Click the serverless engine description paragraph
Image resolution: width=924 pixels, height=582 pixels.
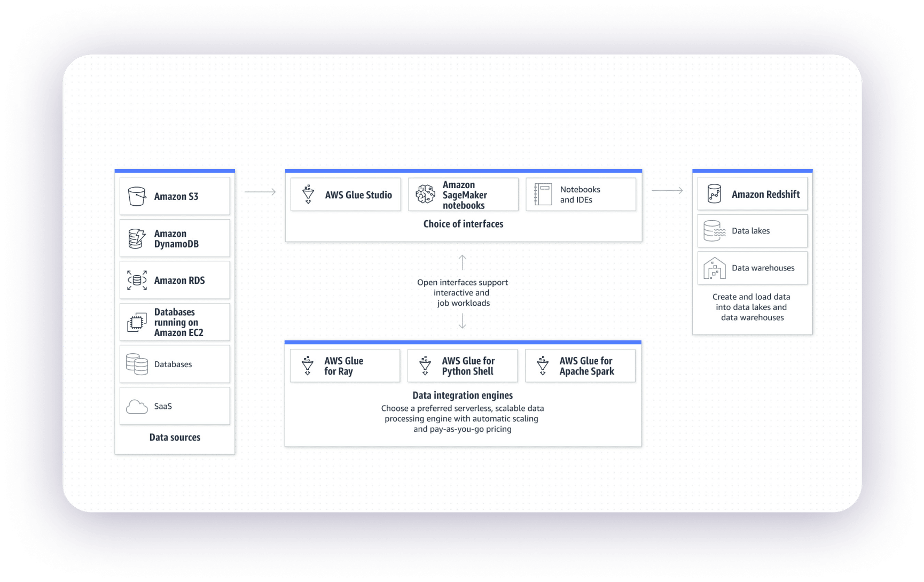(x=463, y=418)
